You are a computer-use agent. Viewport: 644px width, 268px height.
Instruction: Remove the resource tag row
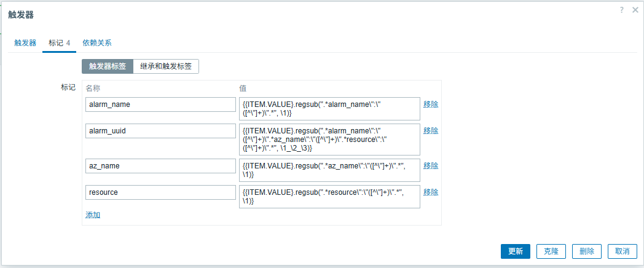[431, 192]
